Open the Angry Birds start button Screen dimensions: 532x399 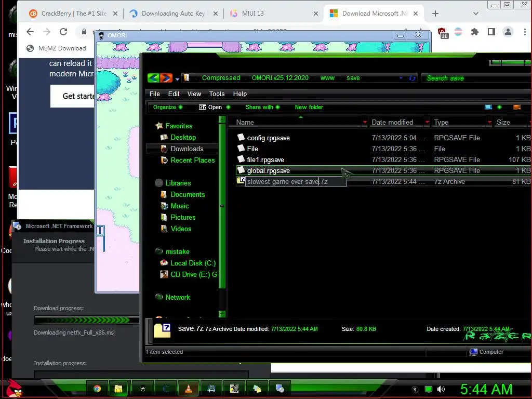(x=14, y=388)
